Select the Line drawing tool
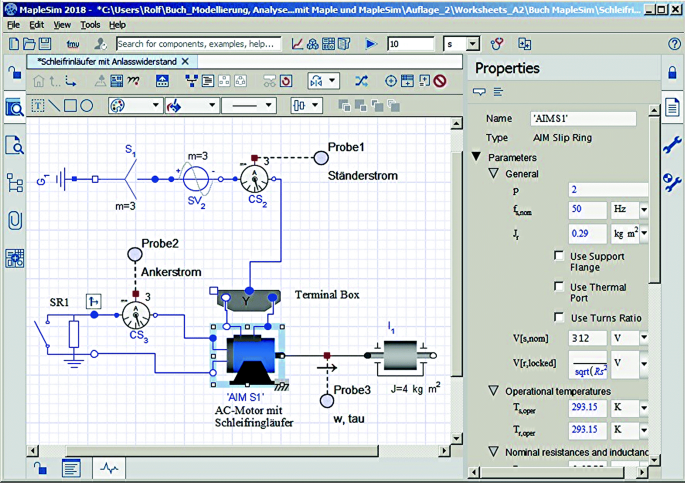This screenshot has height=483, width=685. click(54, 106)
